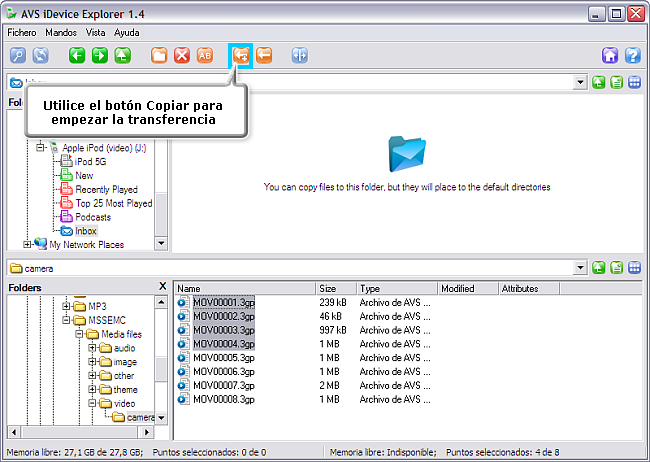Screen dimensions: 650x462
Task: Select file MOV00004.3gp
Action: point(224,344)
